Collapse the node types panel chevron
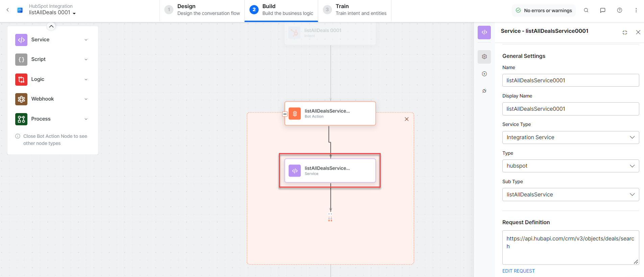Viewport: 644px width, 277px height. (x=51, y=26)
